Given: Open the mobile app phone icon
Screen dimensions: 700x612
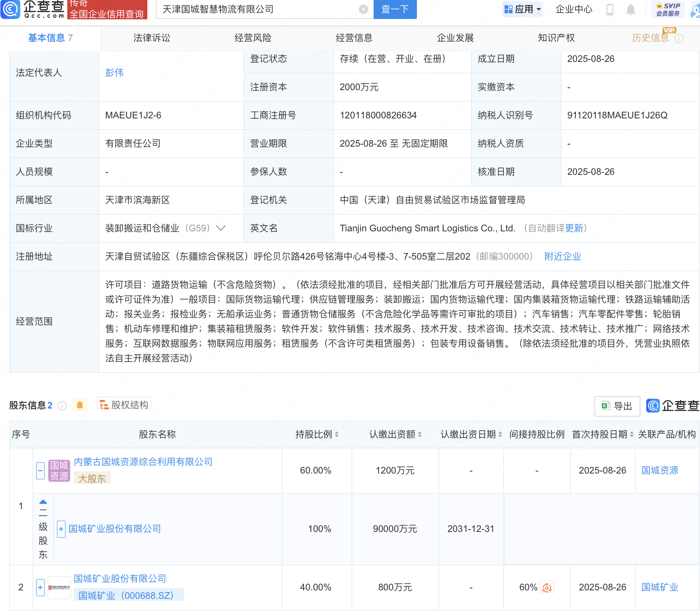Looking at the screenshot, I should point(610,9).
